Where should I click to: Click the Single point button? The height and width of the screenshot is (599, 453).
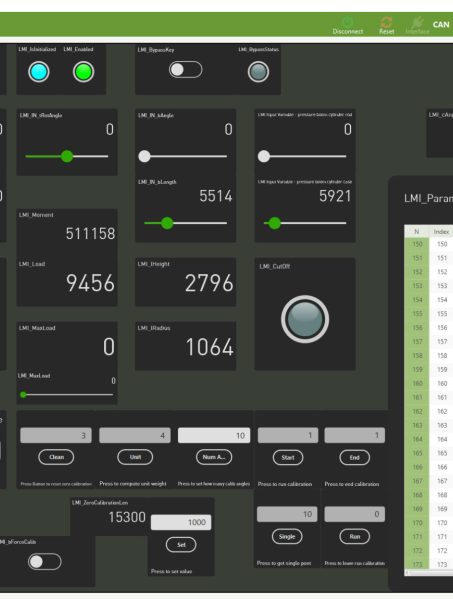point(287,536)
